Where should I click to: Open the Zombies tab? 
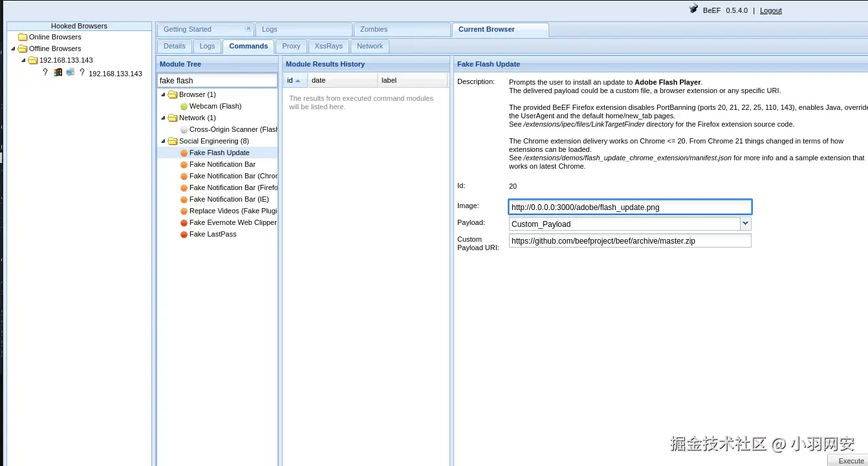click(x=402, y=29)
